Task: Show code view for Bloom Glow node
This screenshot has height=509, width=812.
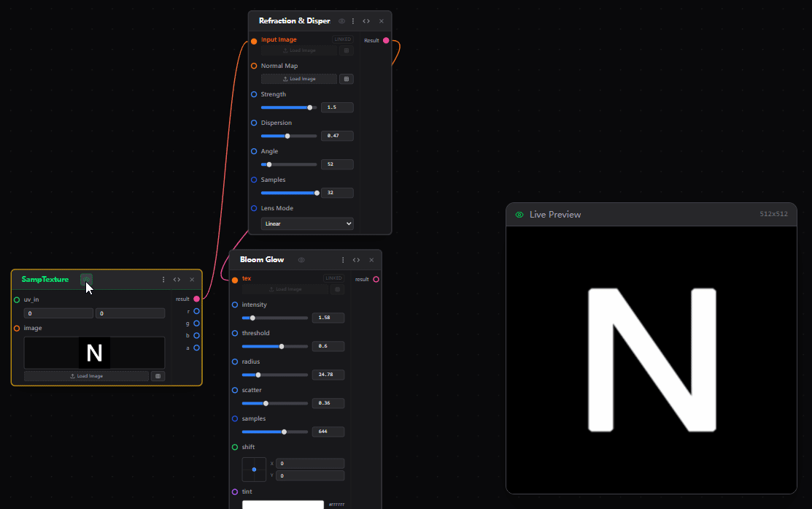Action: point(356,260)
